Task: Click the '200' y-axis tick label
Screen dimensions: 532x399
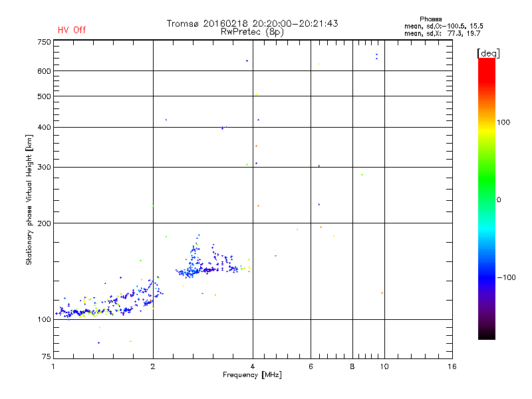Action: [44, 223]
